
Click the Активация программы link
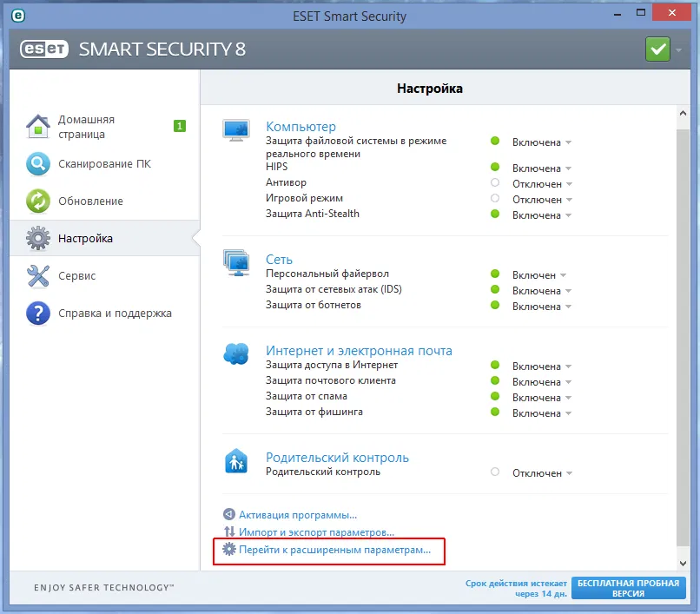click(298, 515)
